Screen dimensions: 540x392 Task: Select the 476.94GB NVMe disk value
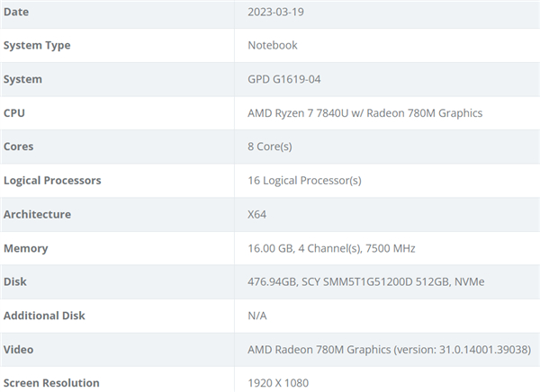(365, 281)
